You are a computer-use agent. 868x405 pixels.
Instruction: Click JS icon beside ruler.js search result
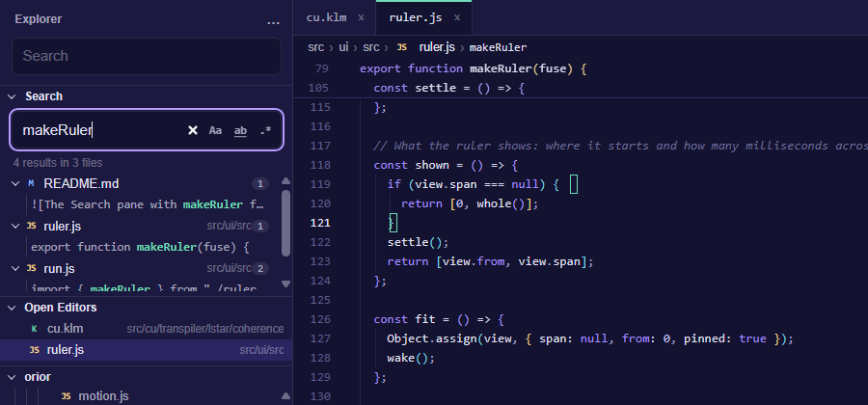[x=32, y=227]
